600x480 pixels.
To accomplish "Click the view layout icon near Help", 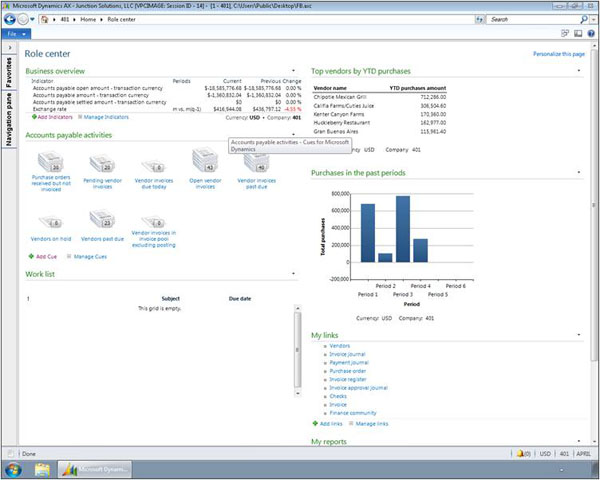I will [578, 34].
